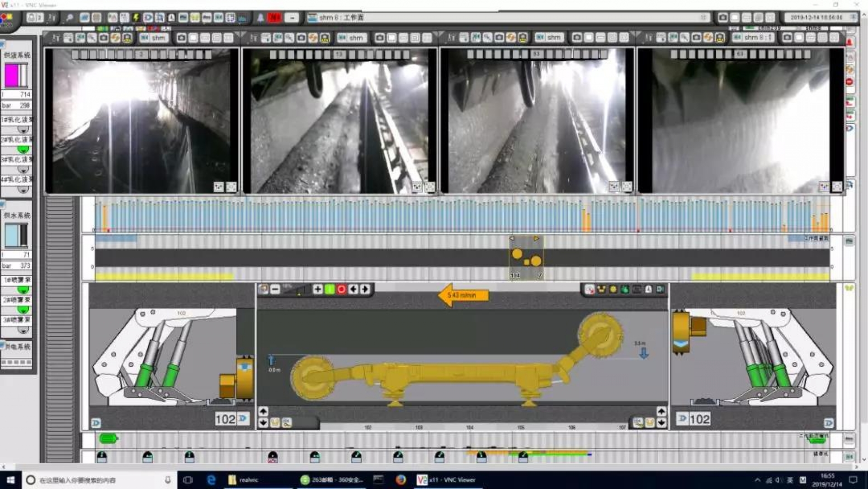Image resolution: width=868 pixels, height=489 pixels.
Task: Click next-support arrow beside left 102 label
Action: point(243,418)
